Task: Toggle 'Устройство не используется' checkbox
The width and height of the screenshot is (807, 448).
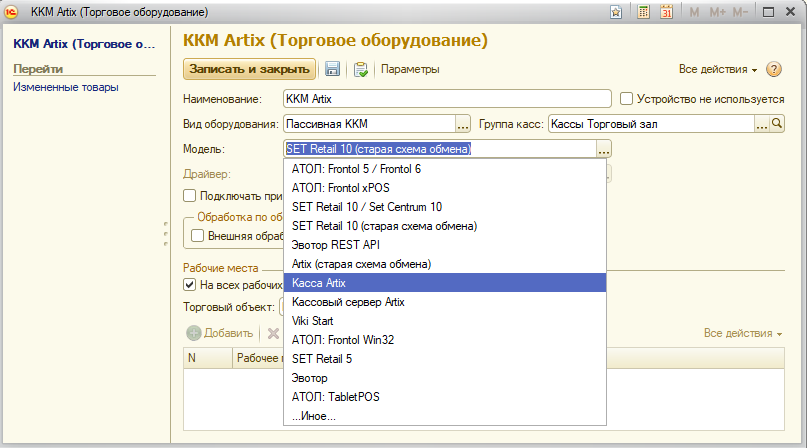Action: pyautogui.click(x=626, y=99)
